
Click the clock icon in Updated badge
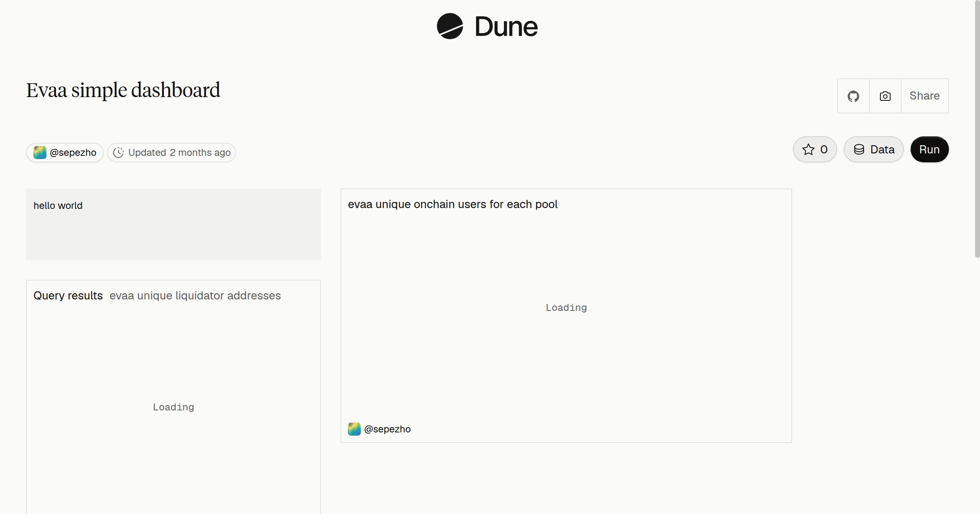118,153
